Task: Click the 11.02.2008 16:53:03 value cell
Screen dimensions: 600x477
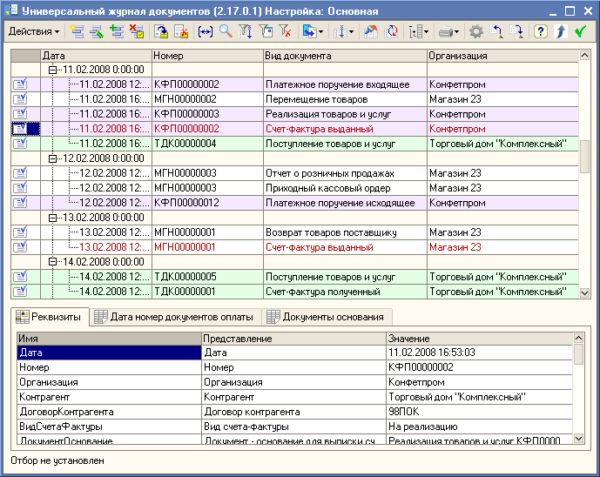Action: click(479, 352)
